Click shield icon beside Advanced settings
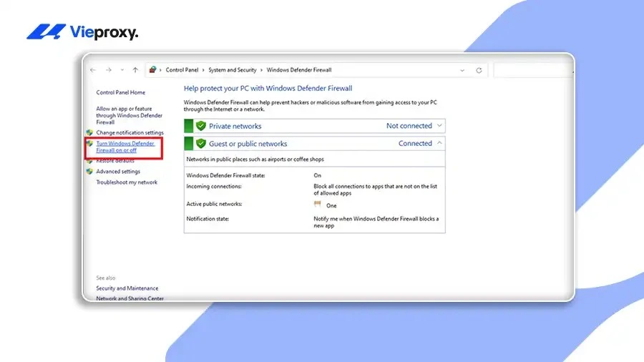 click(x=89, y=172)
